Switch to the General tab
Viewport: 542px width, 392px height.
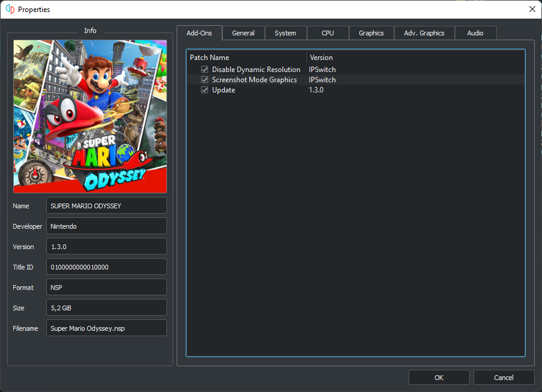(243, 33)
